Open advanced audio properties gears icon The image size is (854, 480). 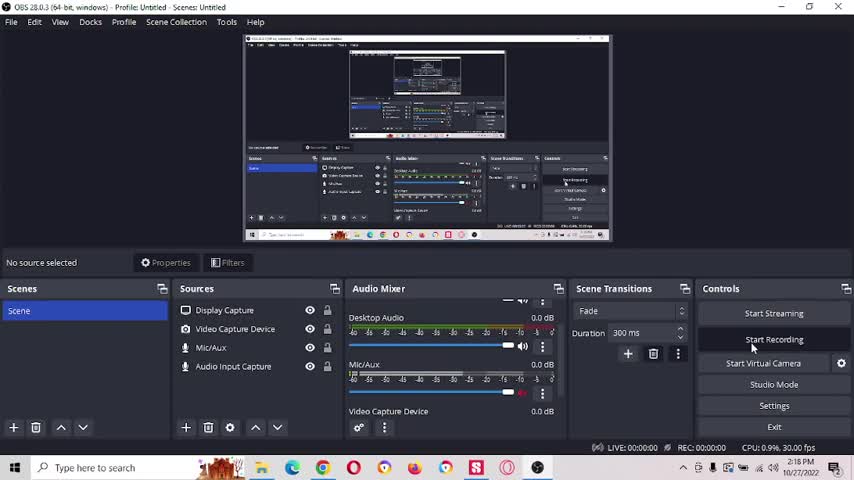point(359,428)
